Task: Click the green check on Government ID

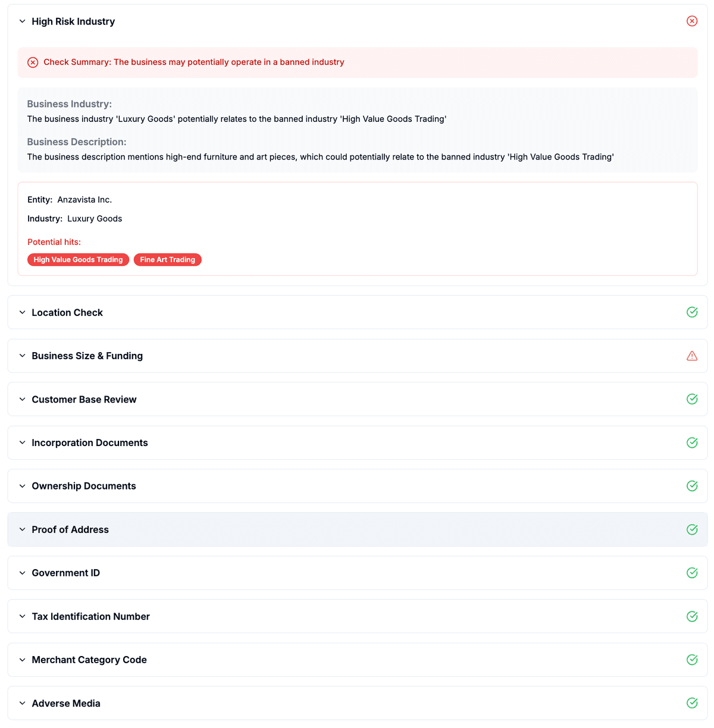Action: point(692,573)
